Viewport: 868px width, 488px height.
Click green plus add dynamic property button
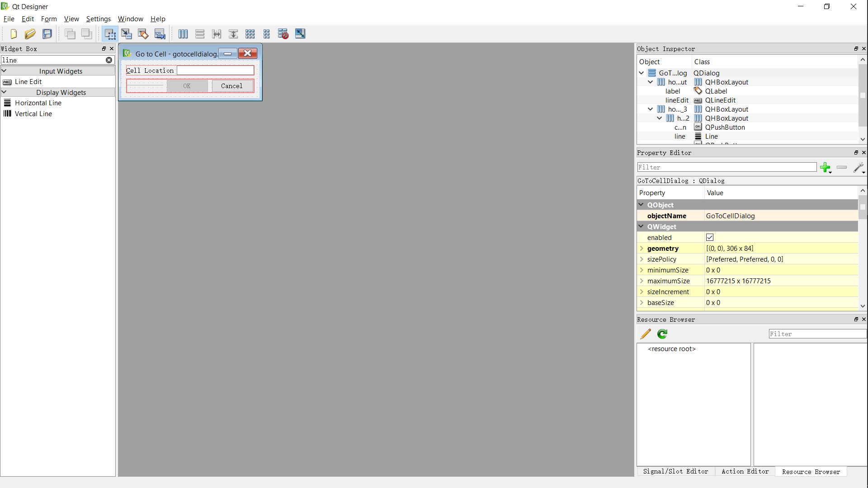click(x=825, y=168)
